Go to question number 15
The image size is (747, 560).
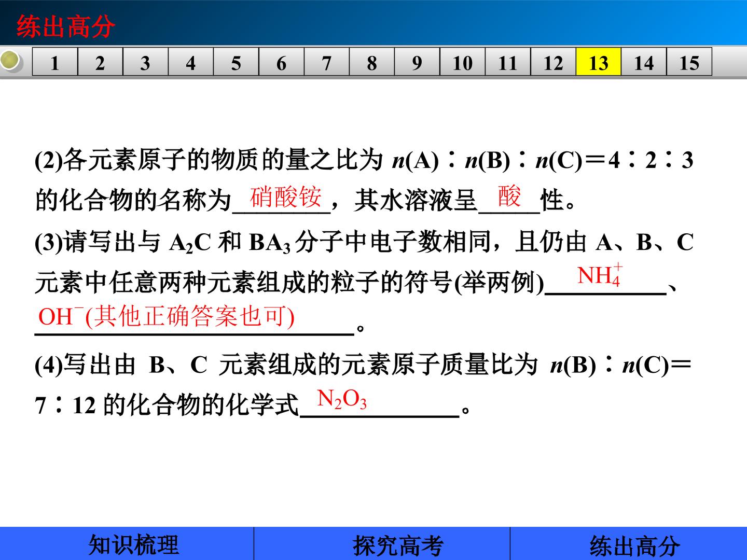[x=689, y=62]
